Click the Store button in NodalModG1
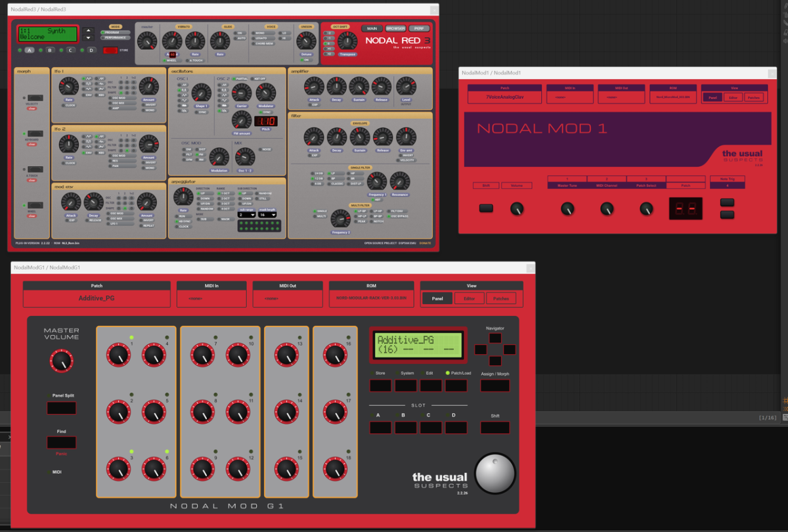 tap(380, 386)
